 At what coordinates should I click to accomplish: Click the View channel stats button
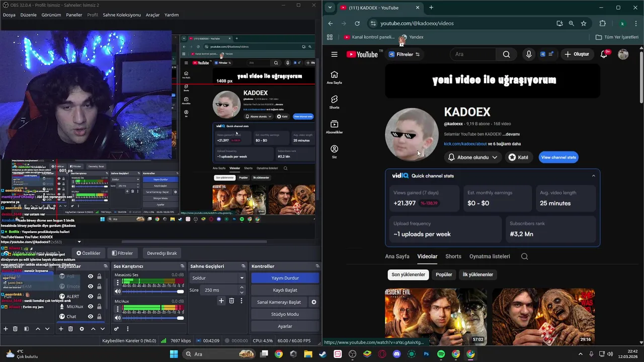point(558,157)
